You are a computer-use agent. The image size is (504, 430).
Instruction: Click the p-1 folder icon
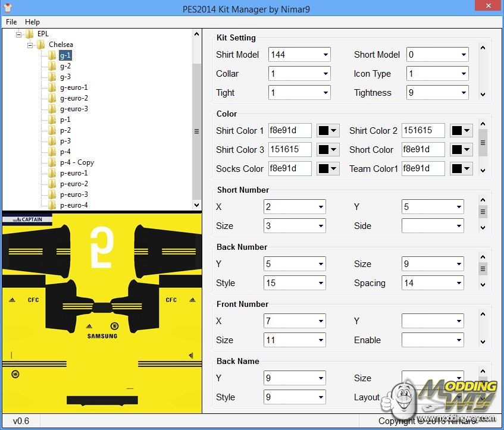pos(52,120)
